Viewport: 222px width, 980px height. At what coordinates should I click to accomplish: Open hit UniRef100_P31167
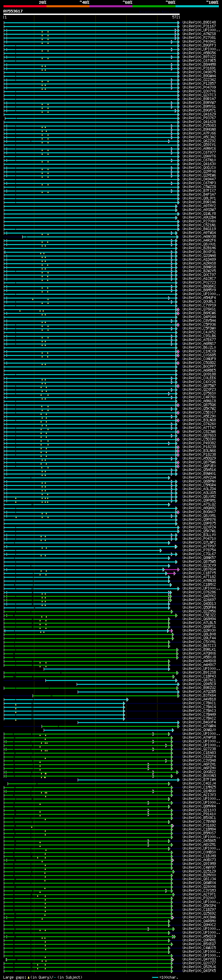(x=199, y=26)
